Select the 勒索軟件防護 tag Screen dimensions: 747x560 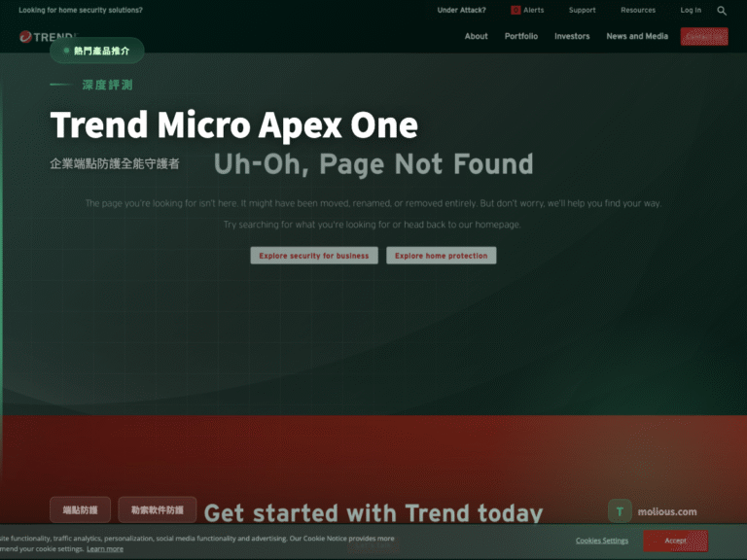(158, 510)
